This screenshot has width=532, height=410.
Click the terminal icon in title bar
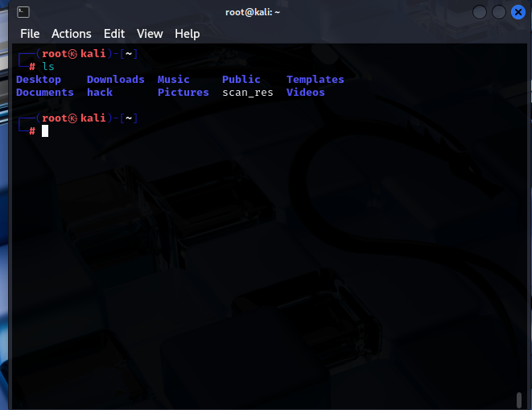coord(23,12)
